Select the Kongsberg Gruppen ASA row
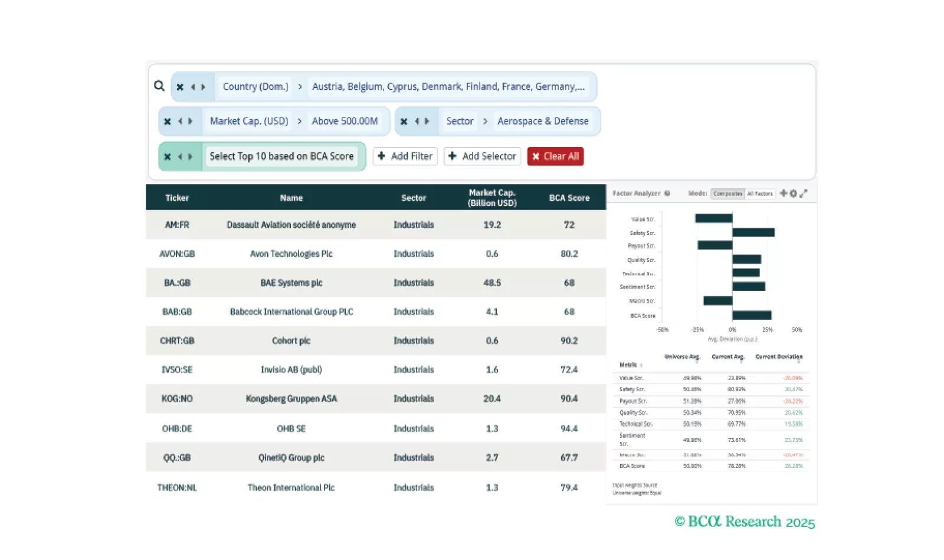 pyautogui.click(x=291, y=399)
